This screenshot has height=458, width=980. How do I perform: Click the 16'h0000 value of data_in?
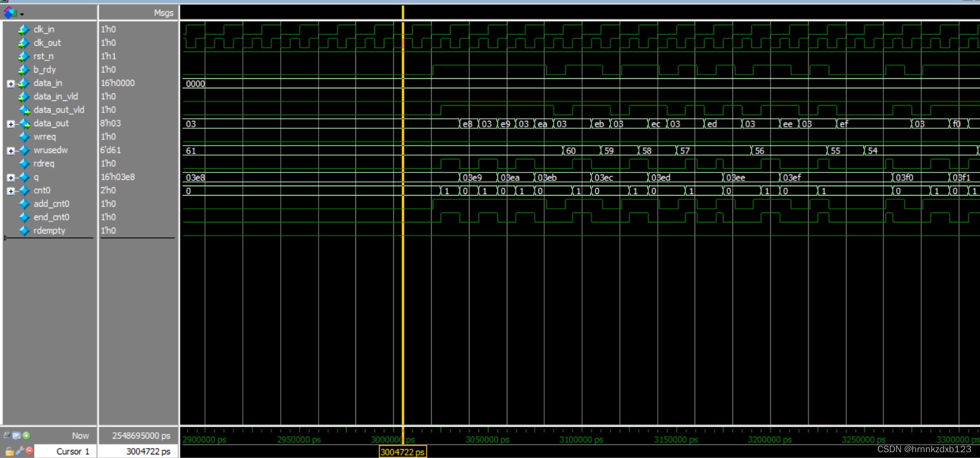118,83
